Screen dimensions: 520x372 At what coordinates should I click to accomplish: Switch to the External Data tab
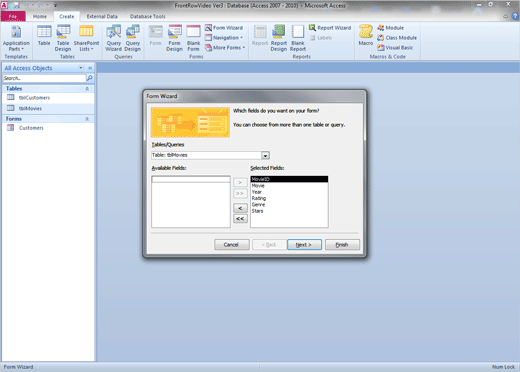tap(102, 16)
